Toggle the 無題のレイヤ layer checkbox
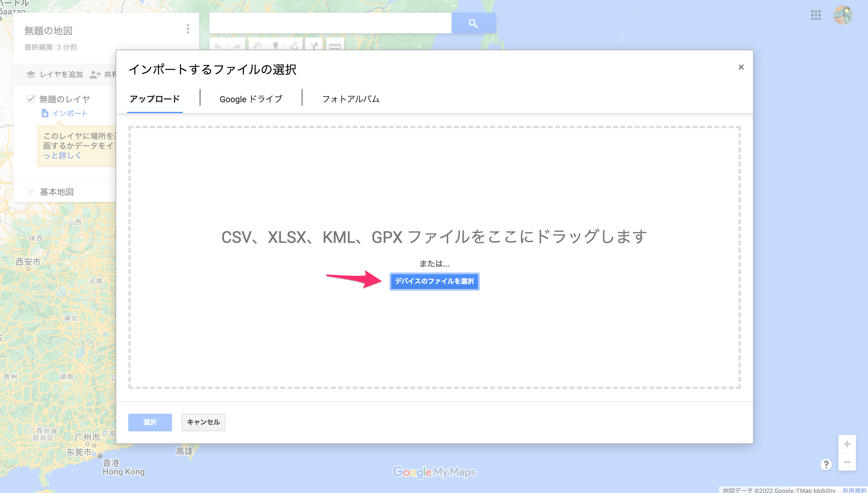The image size is (868, 493). 31,99
